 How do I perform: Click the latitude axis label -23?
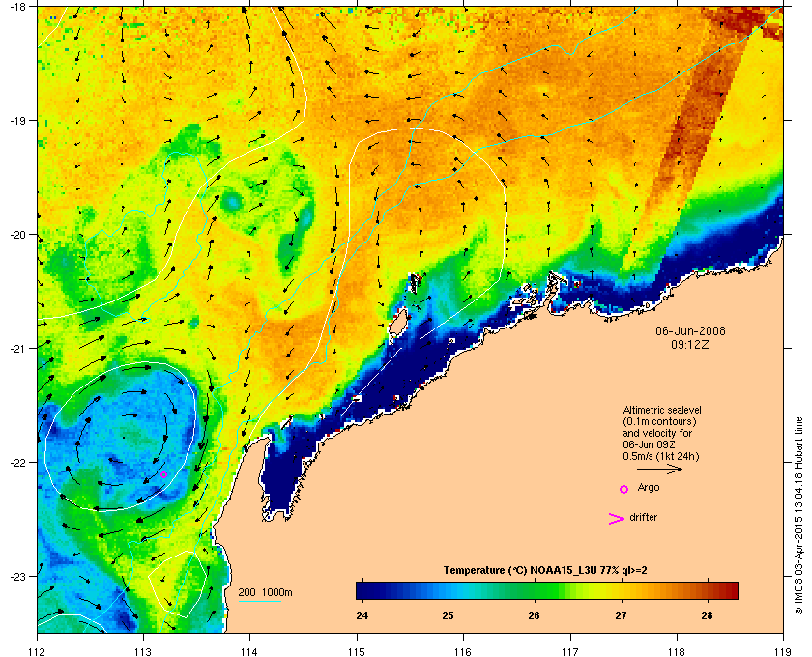click(17, 576)
